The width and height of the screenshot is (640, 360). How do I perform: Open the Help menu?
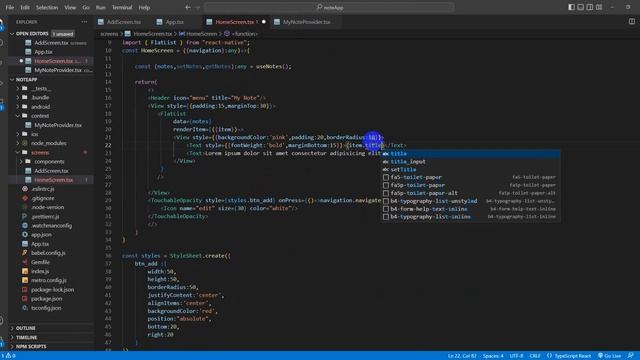click(144, 7)
